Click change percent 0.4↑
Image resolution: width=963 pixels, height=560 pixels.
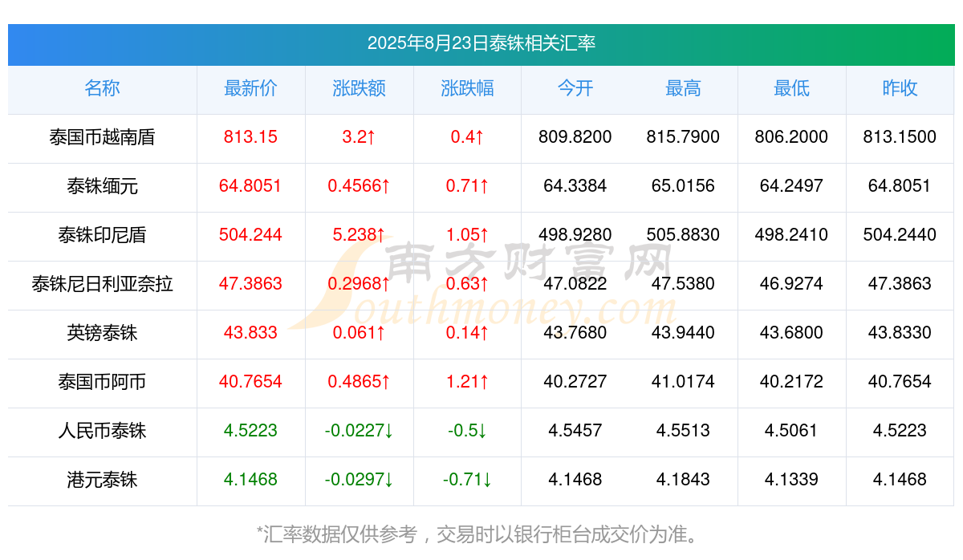[x=467, y=137]
